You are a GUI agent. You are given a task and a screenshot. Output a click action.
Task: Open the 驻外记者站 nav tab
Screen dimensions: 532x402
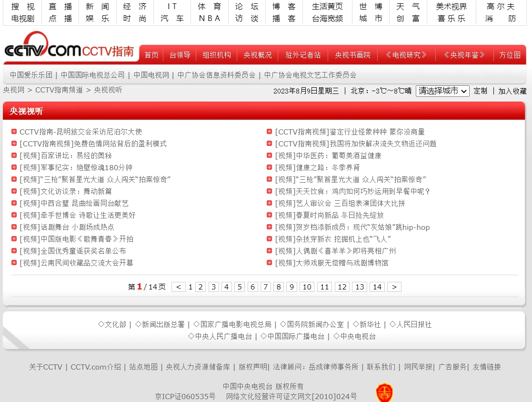point(303,55)
